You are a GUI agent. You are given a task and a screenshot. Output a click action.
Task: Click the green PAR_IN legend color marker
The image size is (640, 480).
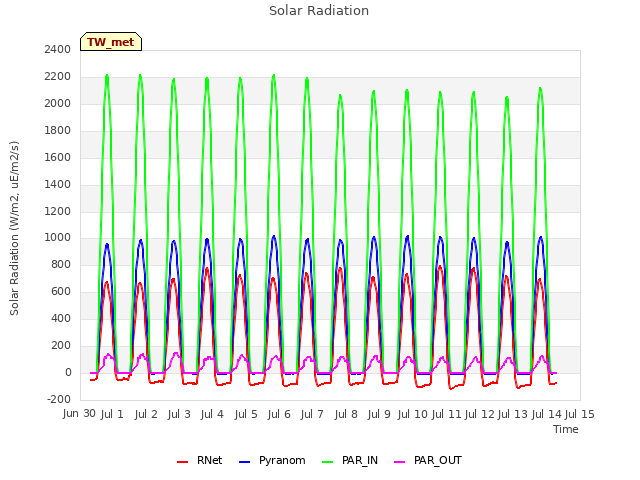click(328, 462)
